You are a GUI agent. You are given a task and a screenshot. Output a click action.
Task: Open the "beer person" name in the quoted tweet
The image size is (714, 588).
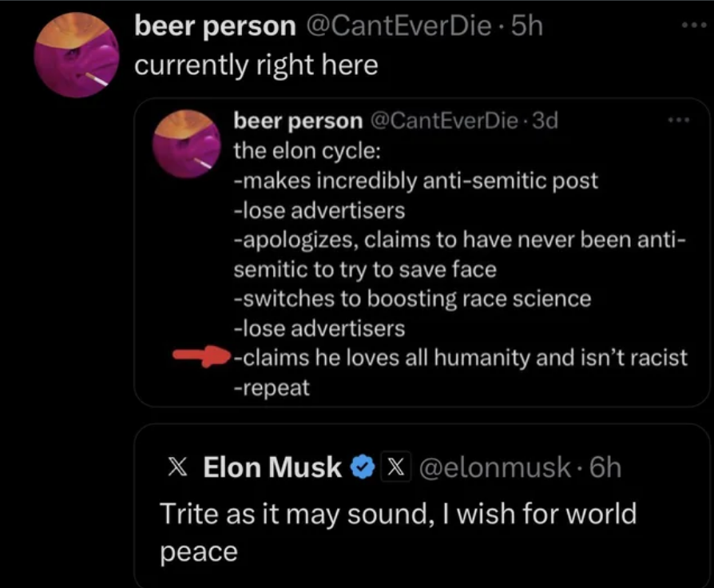[297, 121]
